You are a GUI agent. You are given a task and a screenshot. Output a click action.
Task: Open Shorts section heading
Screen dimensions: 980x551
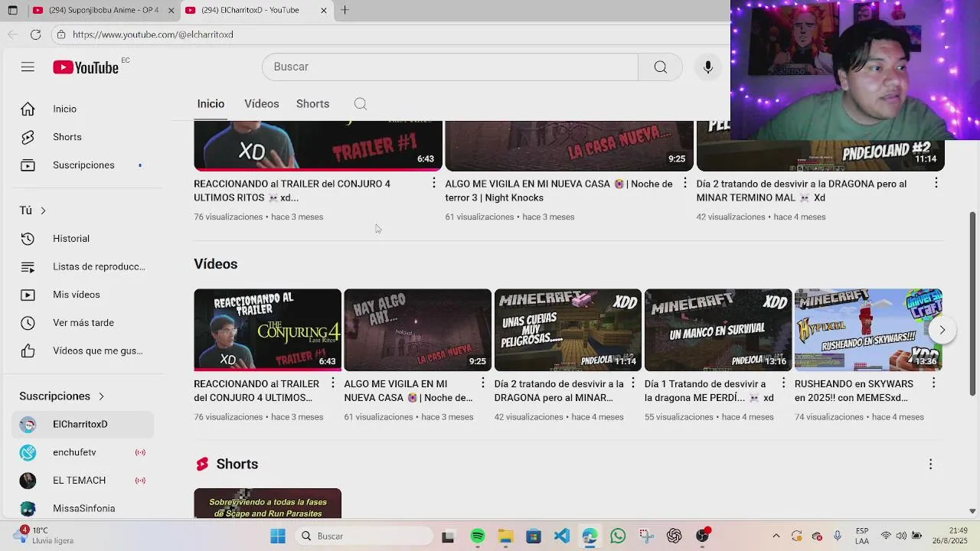coord(237,465)
